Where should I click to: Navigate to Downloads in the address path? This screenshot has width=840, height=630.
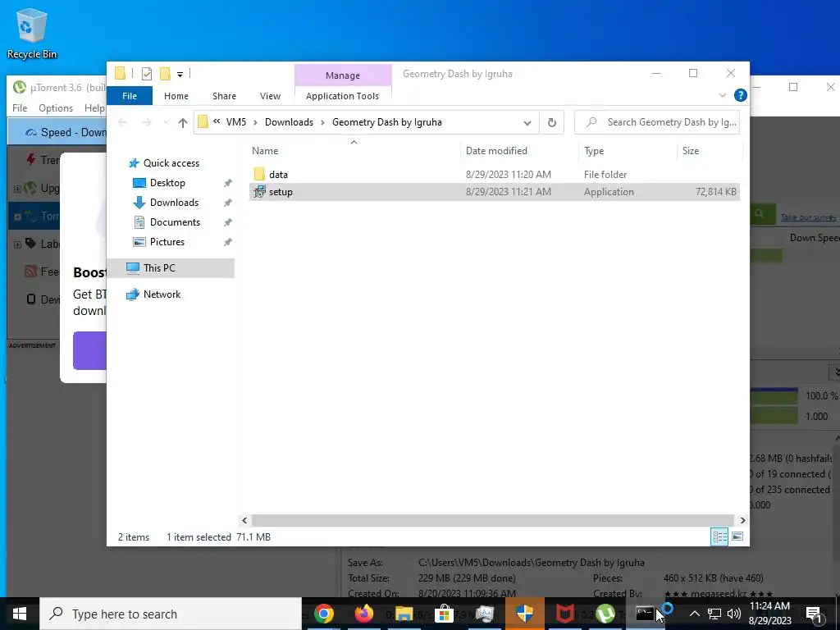289,122
